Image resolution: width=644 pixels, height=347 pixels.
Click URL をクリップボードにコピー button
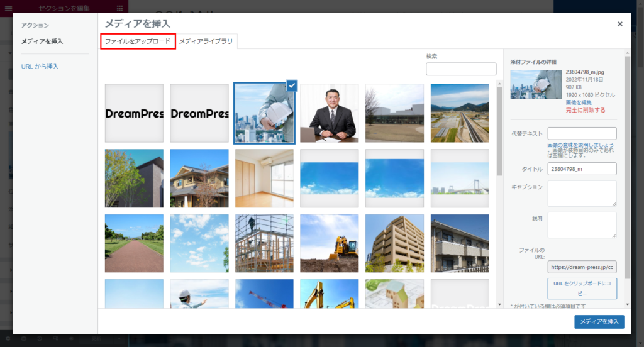click(x=582, y=289)
